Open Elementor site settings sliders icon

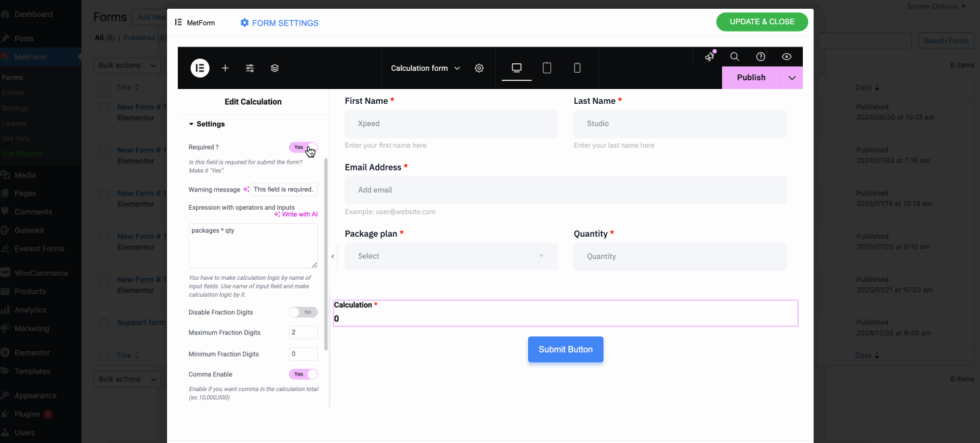pos(249,67)
